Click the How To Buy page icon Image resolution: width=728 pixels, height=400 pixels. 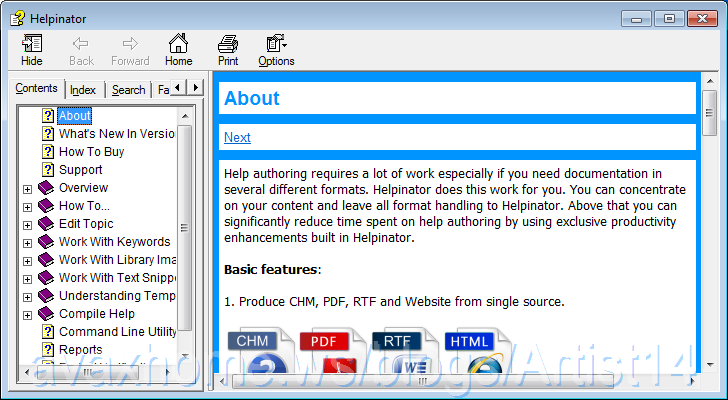[48, 152]
